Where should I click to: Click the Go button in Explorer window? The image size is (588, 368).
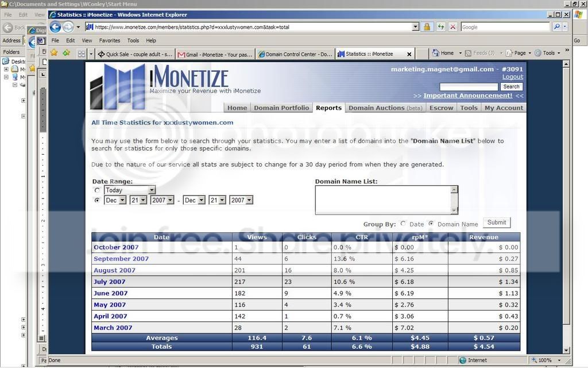pos(577,41)
